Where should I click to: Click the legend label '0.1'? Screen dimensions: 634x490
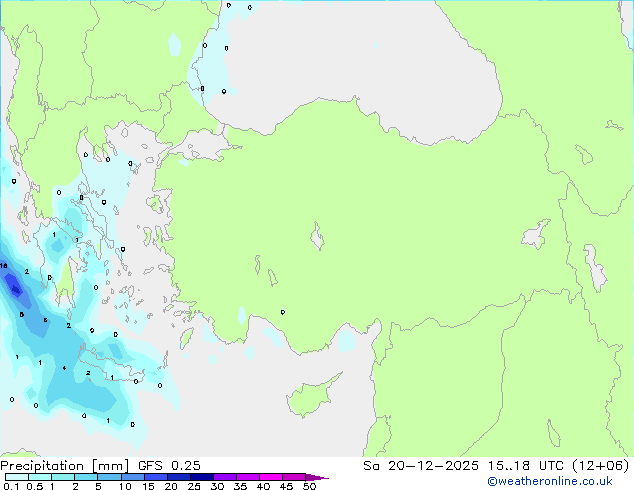pos(11,486)
